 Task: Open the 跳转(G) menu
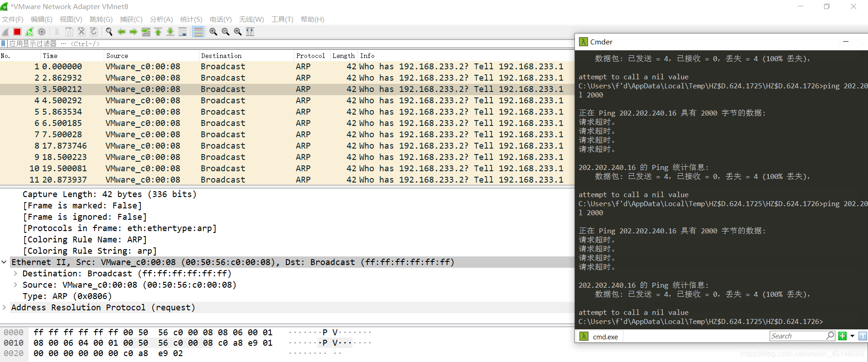[101, 19]
